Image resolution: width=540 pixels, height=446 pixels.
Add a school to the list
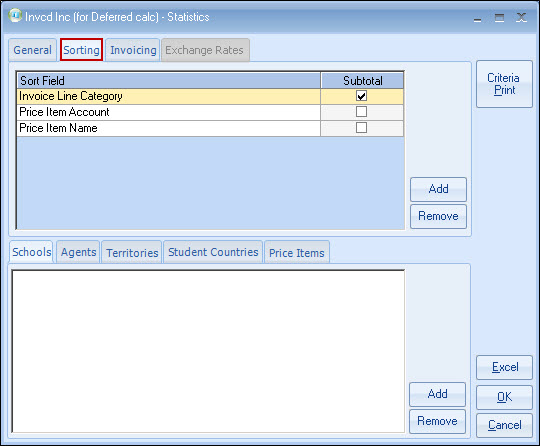(437, 394)
